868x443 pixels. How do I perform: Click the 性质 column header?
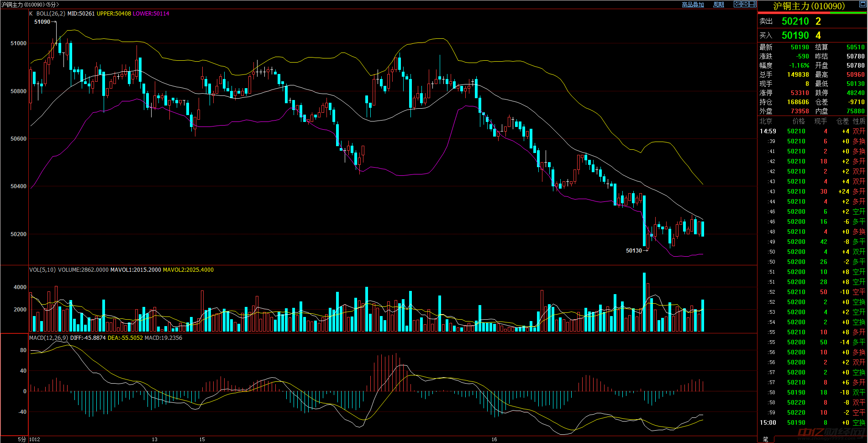(859, 121)
